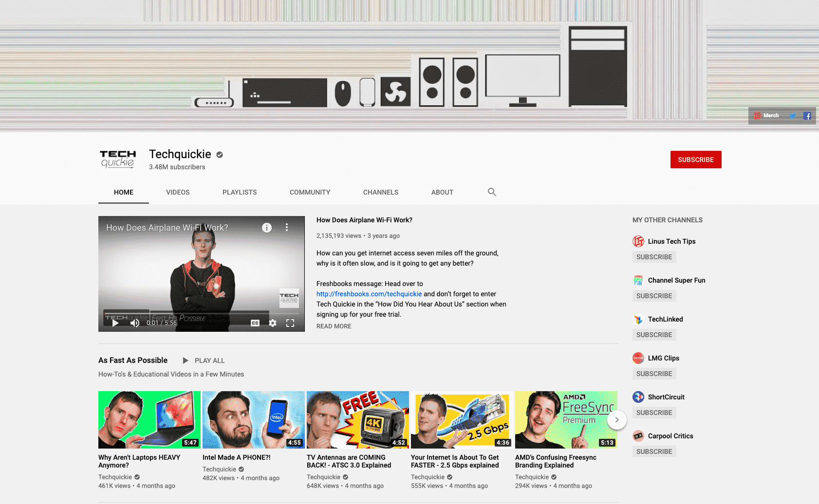Click TV Antennas are COMING BACK title

coord(349,461)
